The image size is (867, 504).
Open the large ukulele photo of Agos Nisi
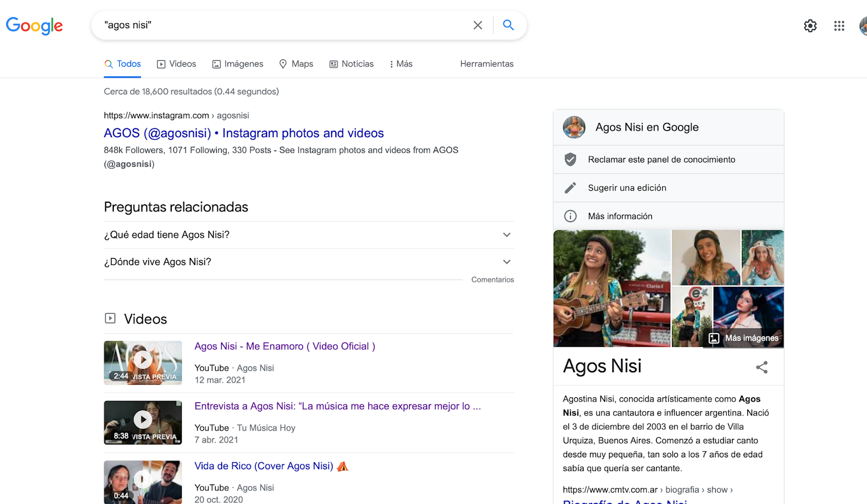612,288
